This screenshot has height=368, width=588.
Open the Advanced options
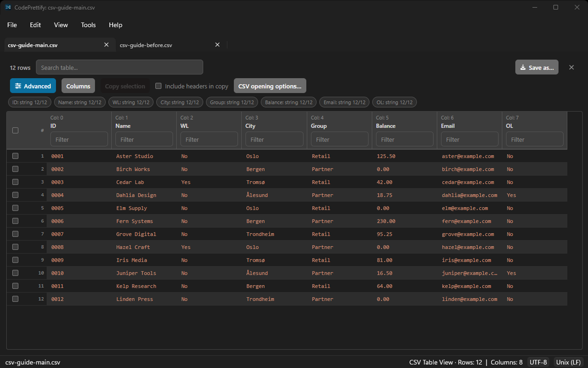(x=33, y=86)
